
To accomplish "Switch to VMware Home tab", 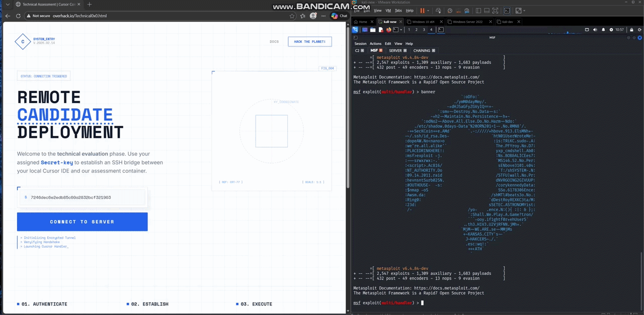I will pos(362,22).
